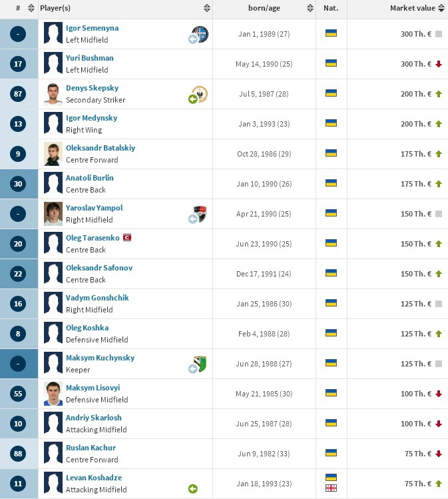Click red down arrow for Maksym Lisovyi value
This screenshot has height=499, width=448.
(x=439, y=394)
